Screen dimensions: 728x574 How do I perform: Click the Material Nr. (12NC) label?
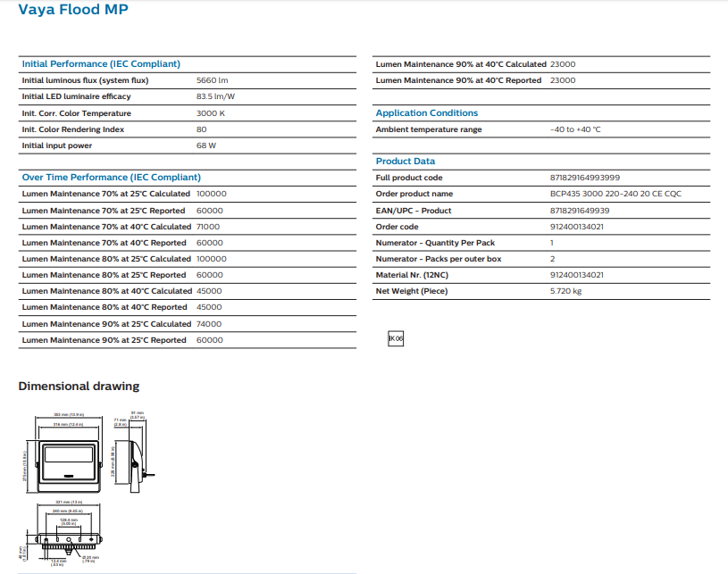point(412,275)
